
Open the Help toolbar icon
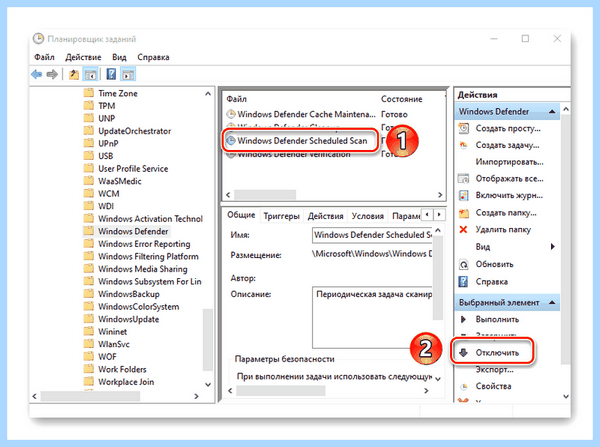tap(111, 74)
